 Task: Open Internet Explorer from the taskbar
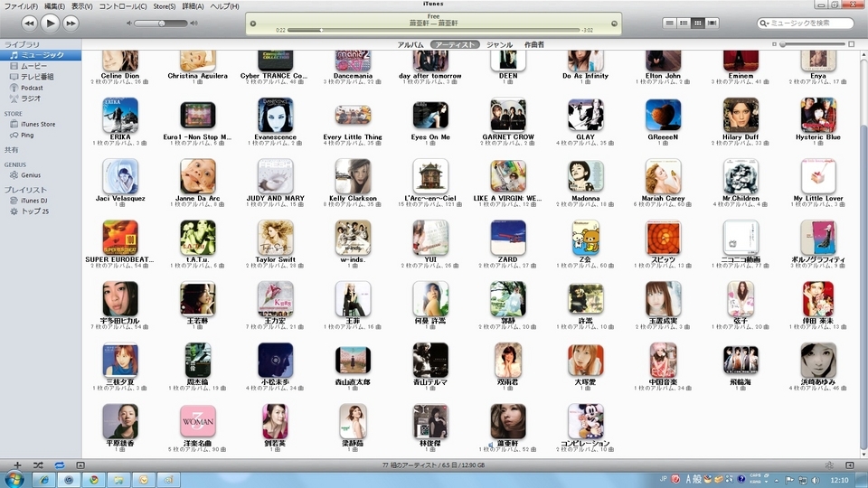tap(43, 480)
